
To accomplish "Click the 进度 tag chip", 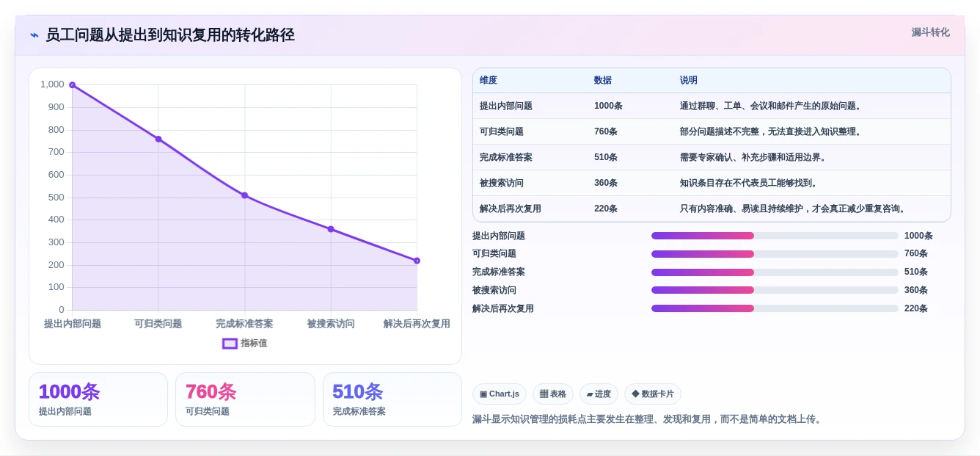I will tap(599, 394).
